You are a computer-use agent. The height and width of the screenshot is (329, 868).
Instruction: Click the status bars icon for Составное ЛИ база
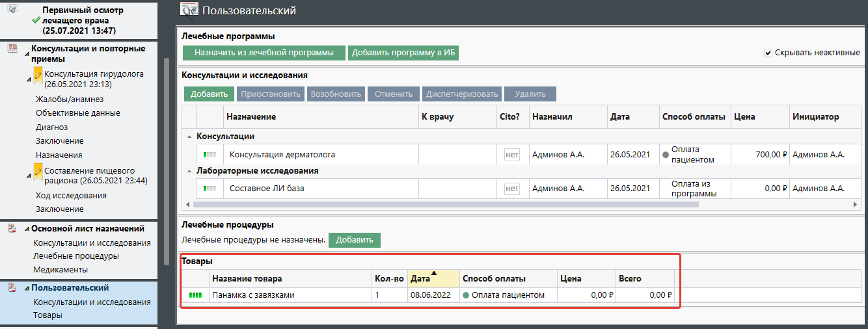[210, 189]
